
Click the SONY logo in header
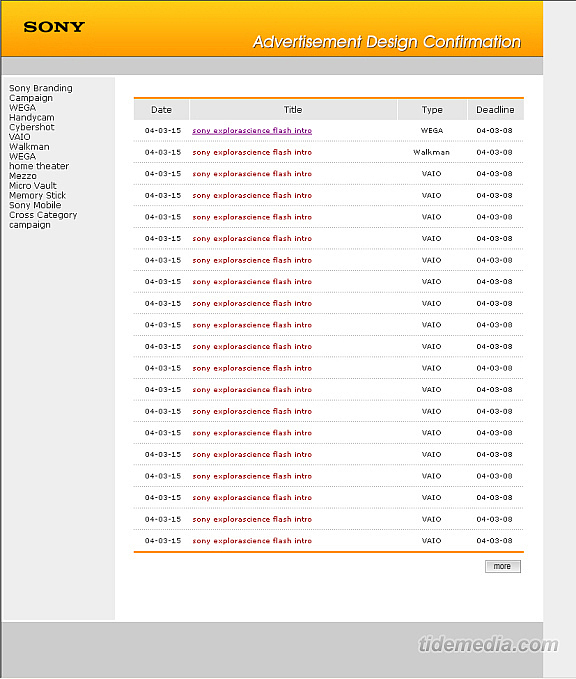[x=54, y=27]
